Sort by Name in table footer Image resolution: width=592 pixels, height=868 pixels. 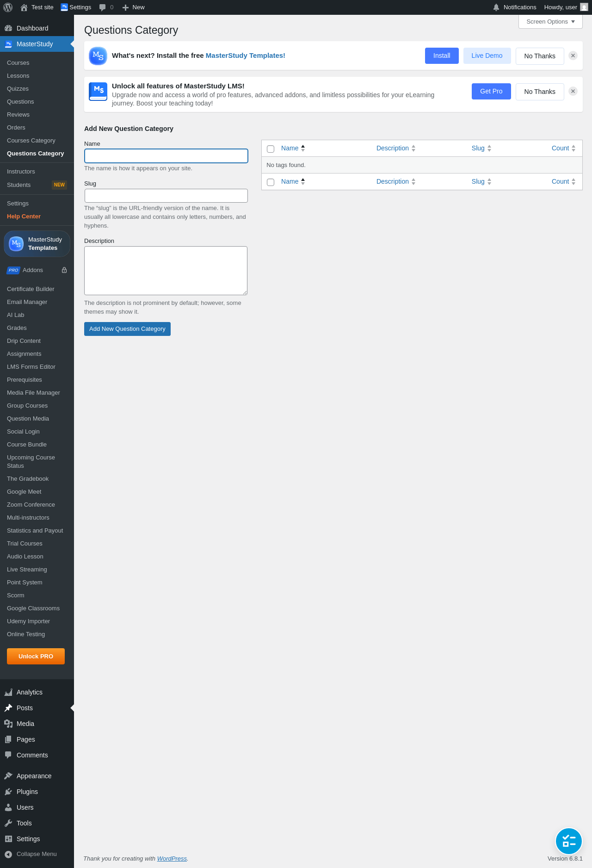click(x=293, y=181)
